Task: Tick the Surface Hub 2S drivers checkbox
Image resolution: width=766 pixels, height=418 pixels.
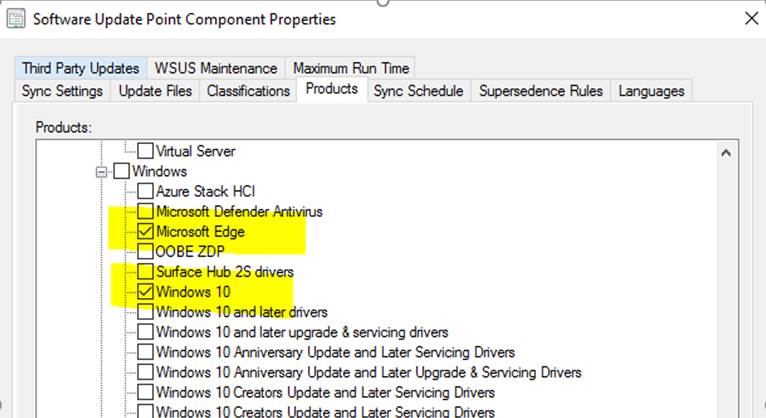Action: tap(146, 272)
